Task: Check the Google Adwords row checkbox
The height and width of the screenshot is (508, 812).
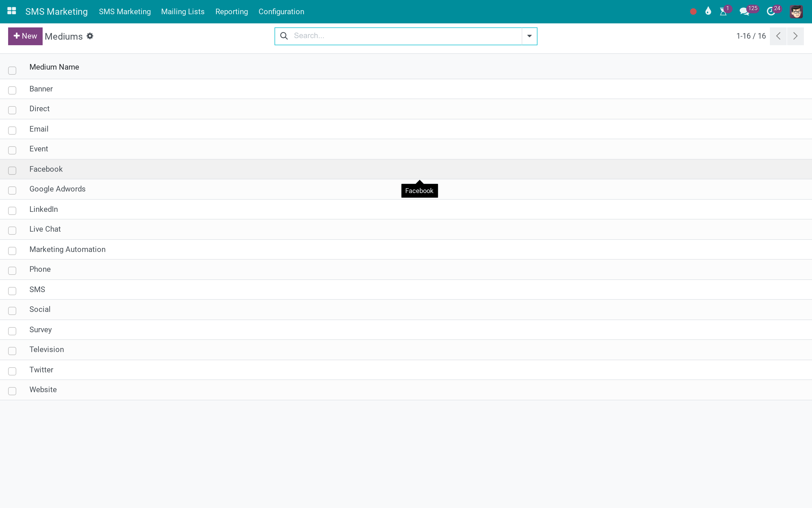Action: (12, 190)
